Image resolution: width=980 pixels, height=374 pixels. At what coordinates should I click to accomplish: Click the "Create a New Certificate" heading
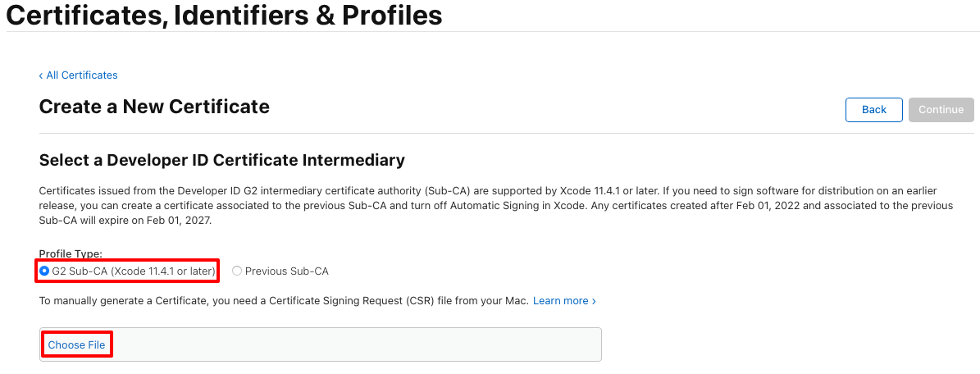point(154,106)
